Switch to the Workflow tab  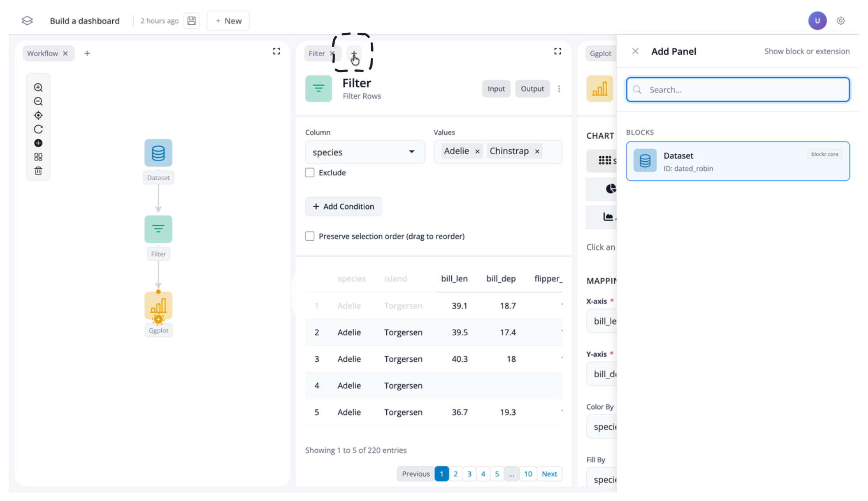[42, 53]
